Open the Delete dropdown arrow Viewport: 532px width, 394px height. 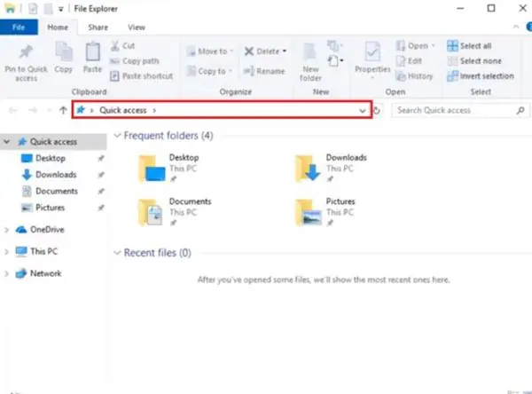click(285, 51)
